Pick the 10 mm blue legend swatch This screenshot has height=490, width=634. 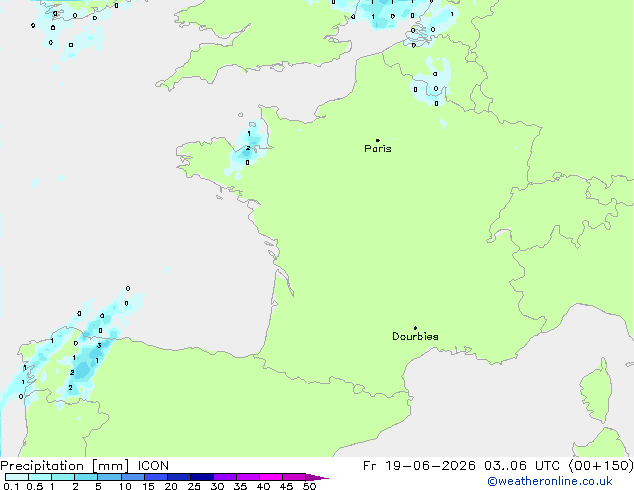[133, 477]
